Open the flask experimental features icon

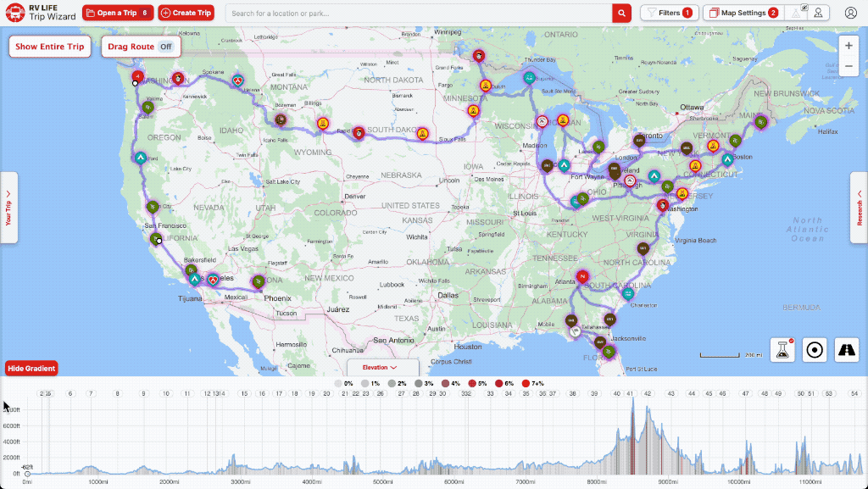[782, 350]
